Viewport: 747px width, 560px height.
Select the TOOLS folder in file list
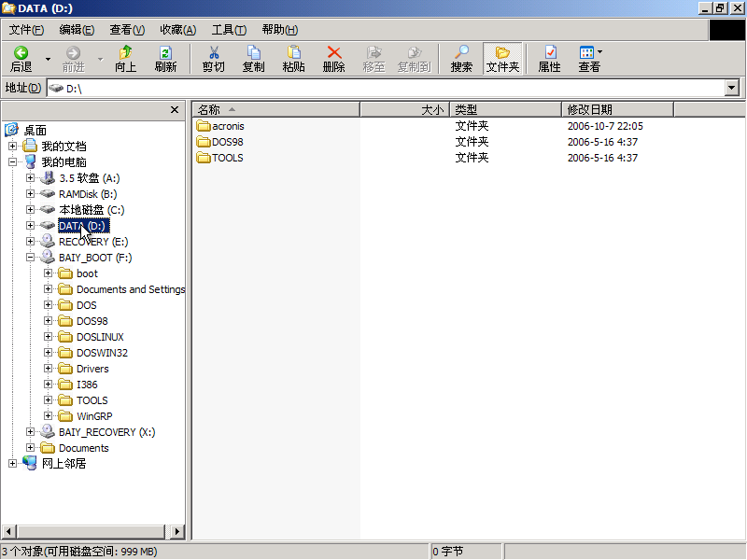[219, 158]
